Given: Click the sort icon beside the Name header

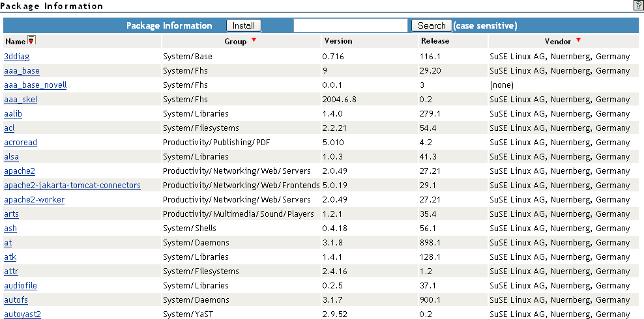Looking at the screenshot, I should point(31,41).
